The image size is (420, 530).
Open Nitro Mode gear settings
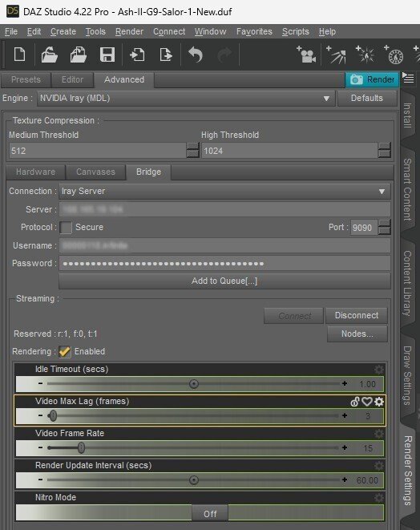click(378, 498)
